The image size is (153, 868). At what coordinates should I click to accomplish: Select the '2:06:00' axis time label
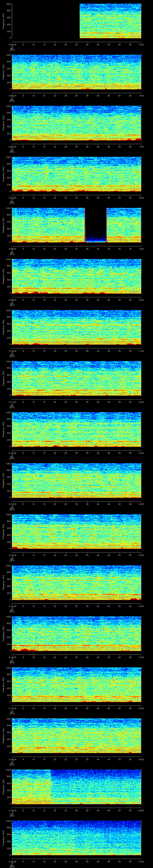click(x=12, y=147)
